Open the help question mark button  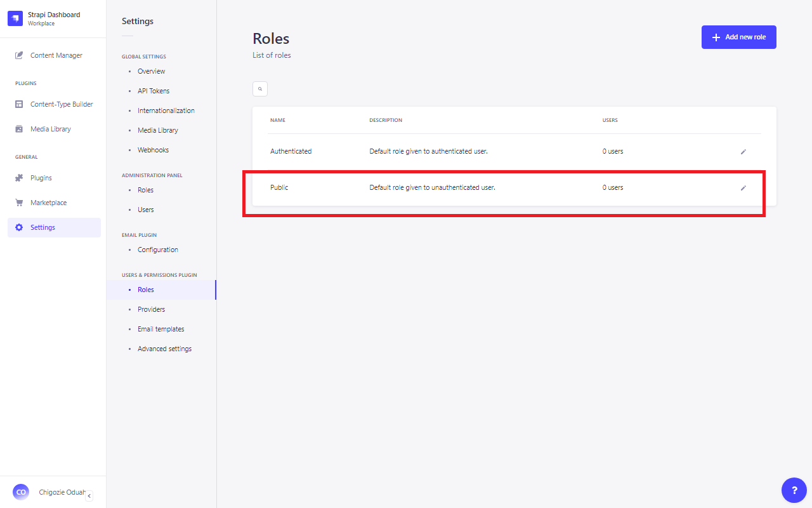coord(794,490)
